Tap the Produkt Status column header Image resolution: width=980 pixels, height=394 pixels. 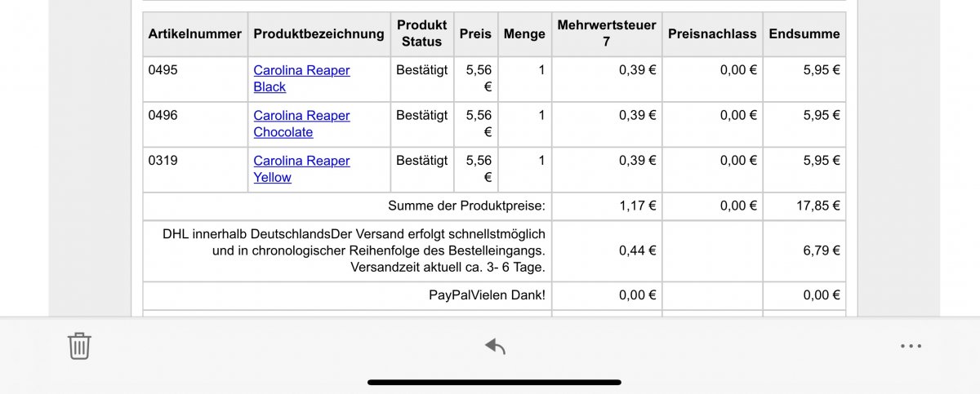click(x=421, y=33)
